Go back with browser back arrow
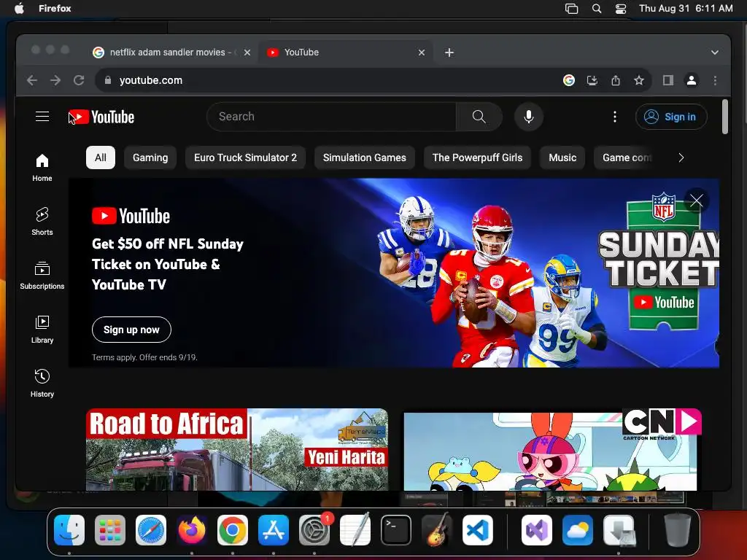747x560 pixels. [32, 80]
